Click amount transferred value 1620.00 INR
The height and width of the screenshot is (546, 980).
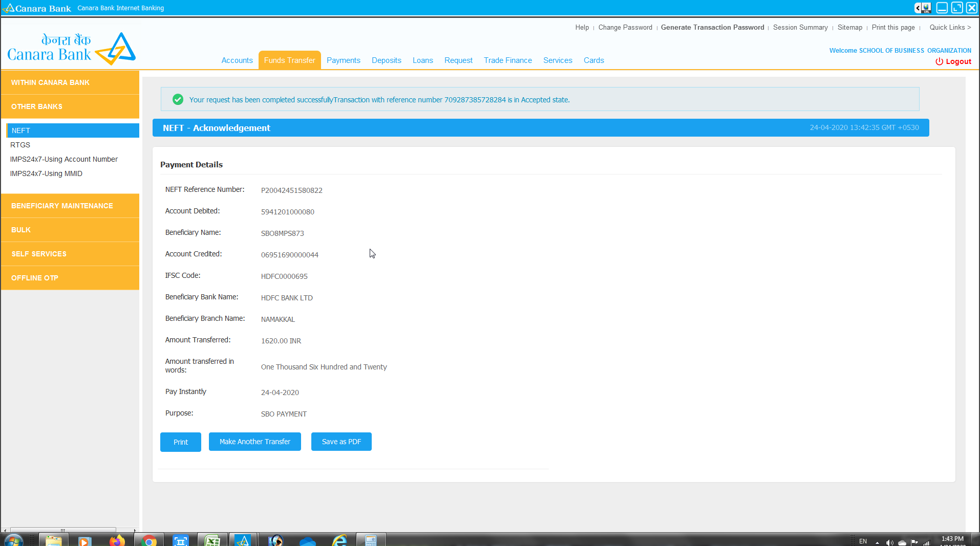point(281,341)
